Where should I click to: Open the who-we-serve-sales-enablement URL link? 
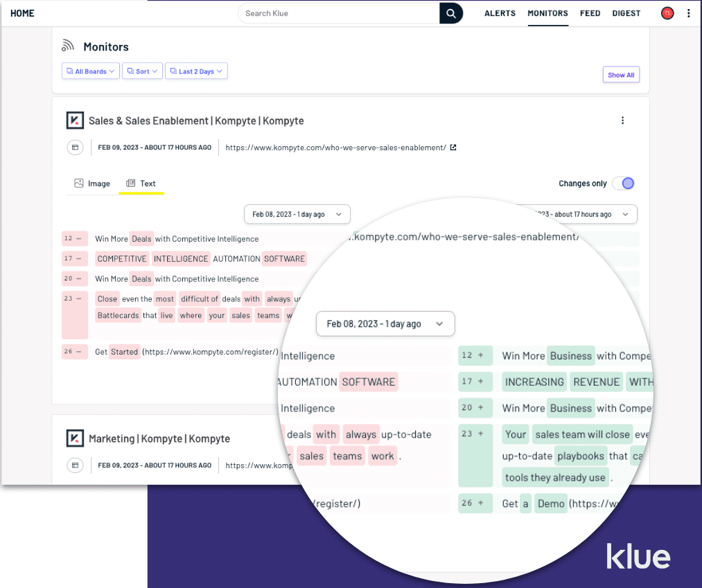(335, 147)
